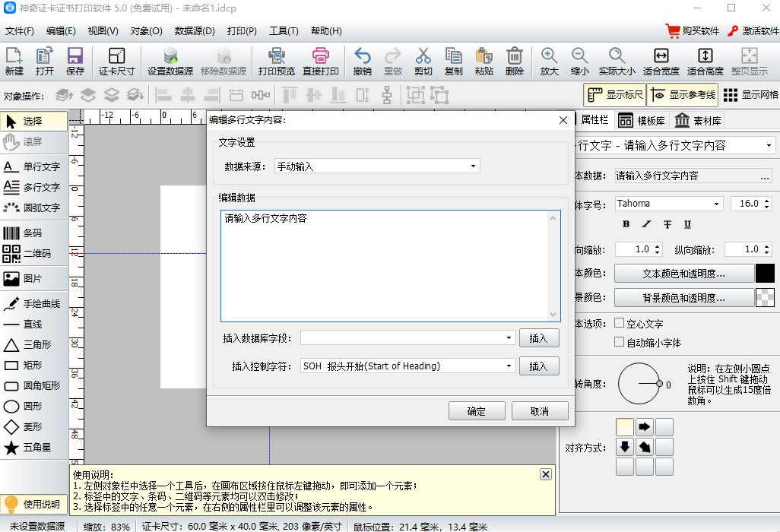780x532 pixels.
Task: Select the 菱形 diamond shape tool
Action: pos(33,426)
